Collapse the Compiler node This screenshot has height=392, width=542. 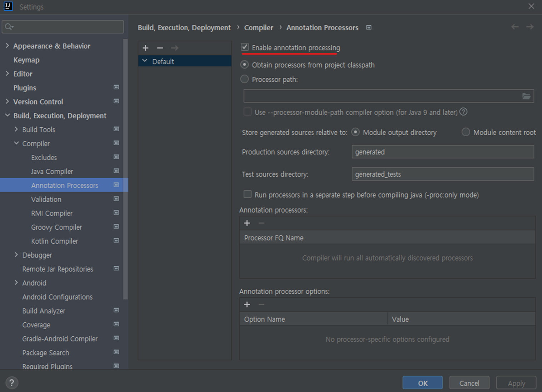point(16,143)
